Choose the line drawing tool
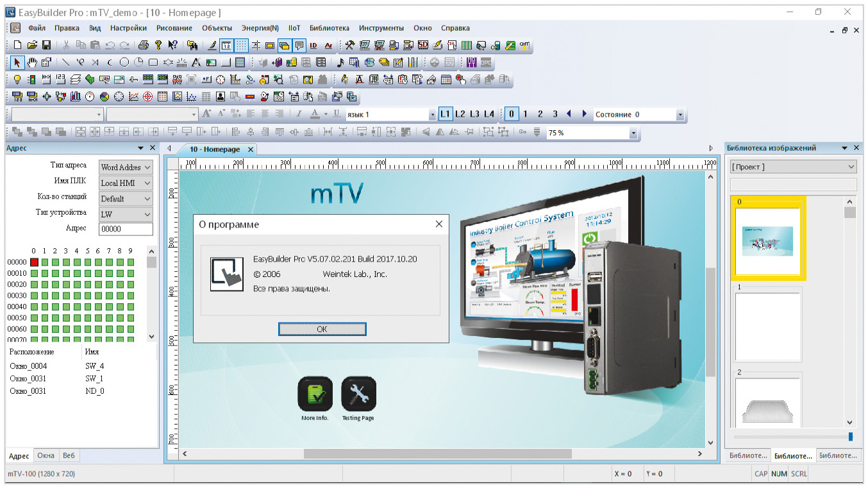This screenshot has height=488, width=868. [65, 62]
